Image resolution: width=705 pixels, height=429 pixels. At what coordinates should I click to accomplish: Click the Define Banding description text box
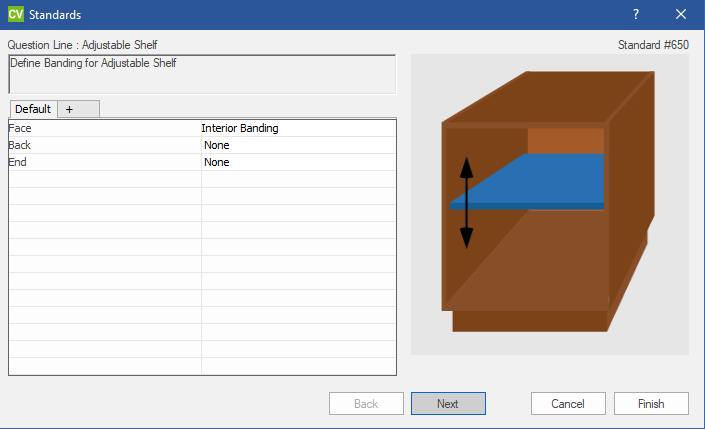pos(202,73)
